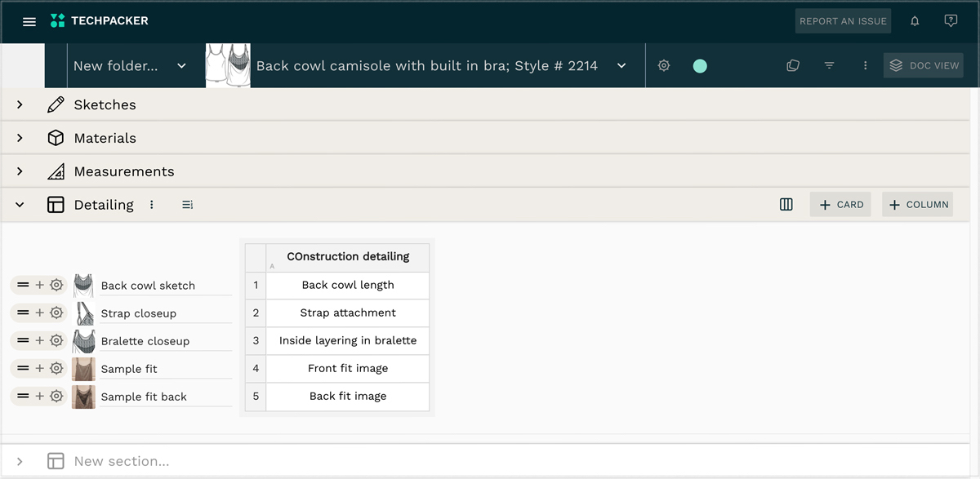Click the Materials cube icon
Viewport: 980px width, 479px height.
pos(56,138)
